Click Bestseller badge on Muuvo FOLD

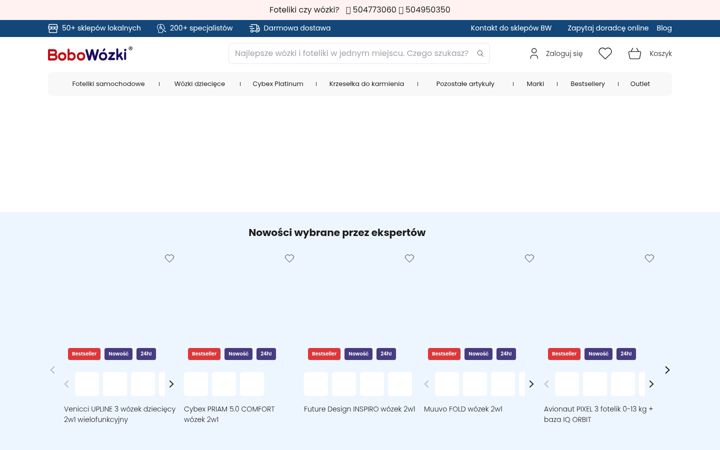[x=444, y=354]
